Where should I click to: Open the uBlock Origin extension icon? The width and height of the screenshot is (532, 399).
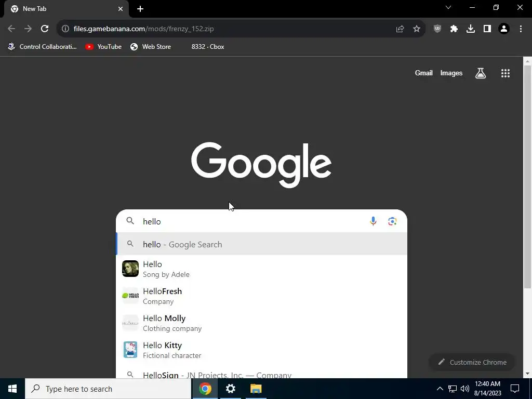pos(437,29)
